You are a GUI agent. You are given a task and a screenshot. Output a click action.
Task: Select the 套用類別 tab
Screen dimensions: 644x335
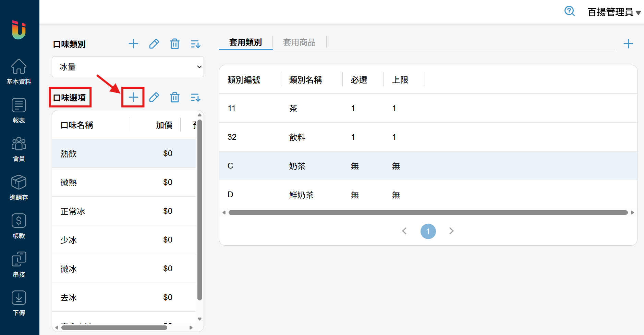[245, 42]
